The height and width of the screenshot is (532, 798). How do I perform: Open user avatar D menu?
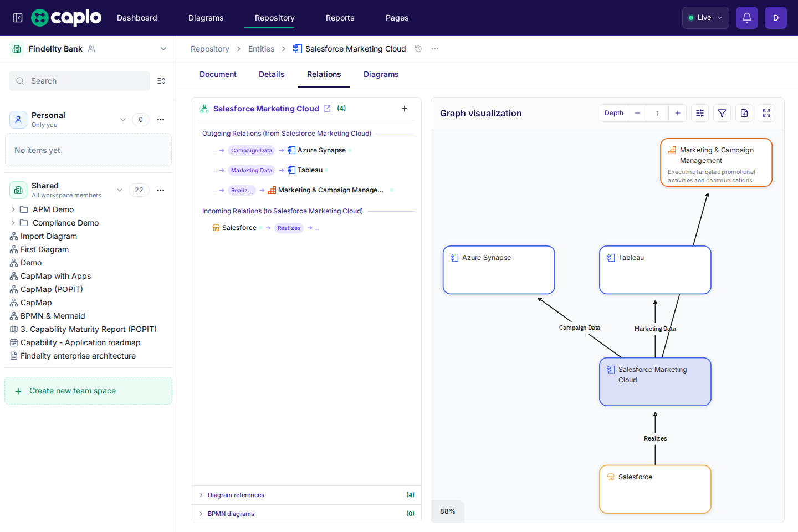point(776,18)
